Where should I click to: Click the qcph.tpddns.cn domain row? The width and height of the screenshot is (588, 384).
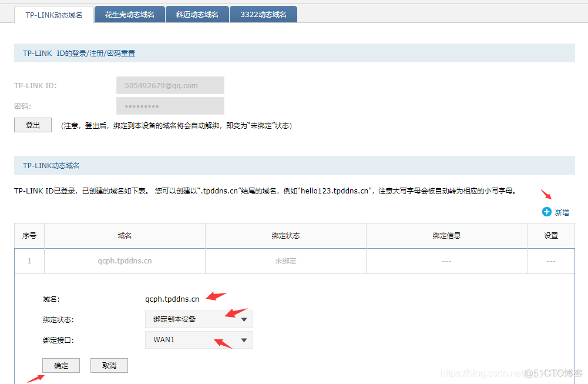coord(124,261)
